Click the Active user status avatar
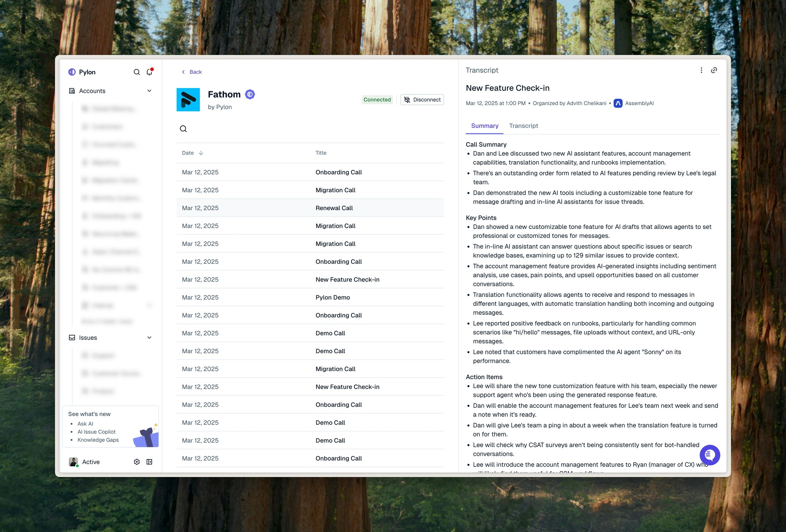 tap(73, 462)
